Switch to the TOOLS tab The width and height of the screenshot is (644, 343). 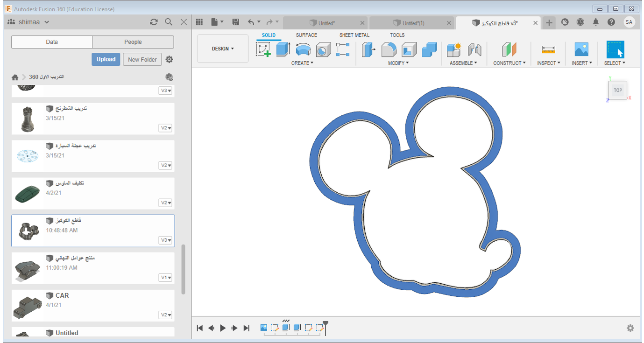(397, 35)
